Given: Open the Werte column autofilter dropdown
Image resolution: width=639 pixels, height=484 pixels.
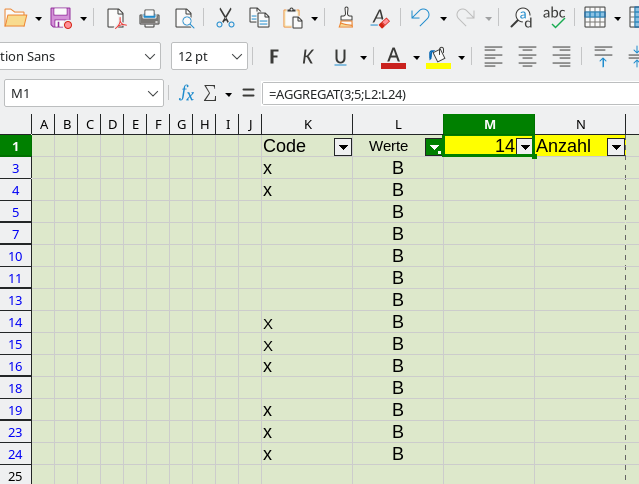Looking at the screenshot, I should click(433, 147).
